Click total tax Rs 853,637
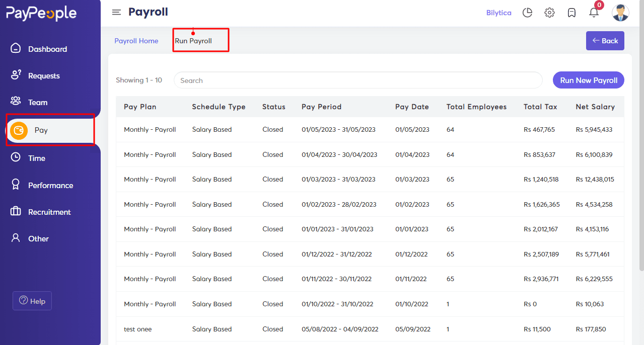Viewport: 644px width, 345px height. click(539, 155)
